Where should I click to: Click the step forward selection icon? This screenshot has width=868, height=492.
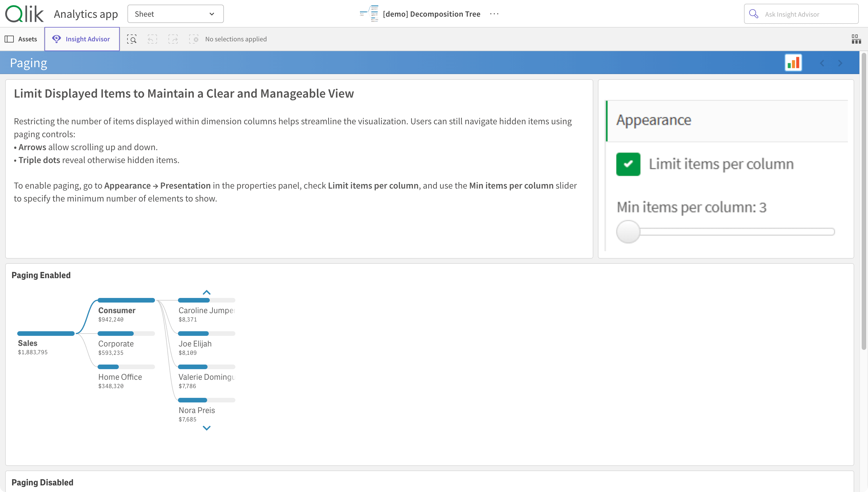pos(173,39)
